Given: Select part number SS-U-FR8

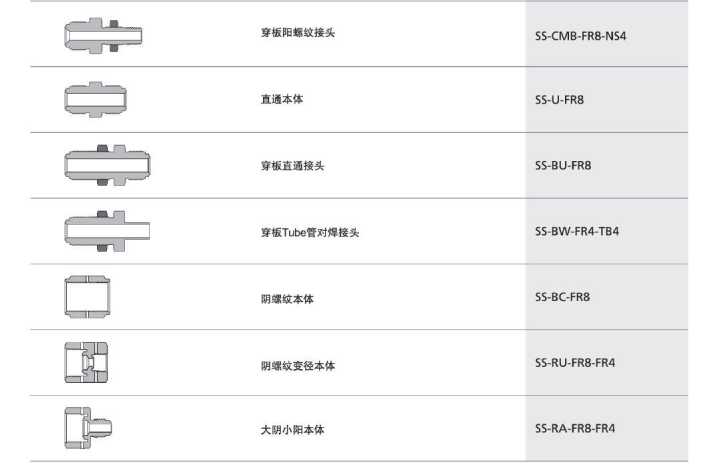Looking at the screenshot, I should pos(559,100).
